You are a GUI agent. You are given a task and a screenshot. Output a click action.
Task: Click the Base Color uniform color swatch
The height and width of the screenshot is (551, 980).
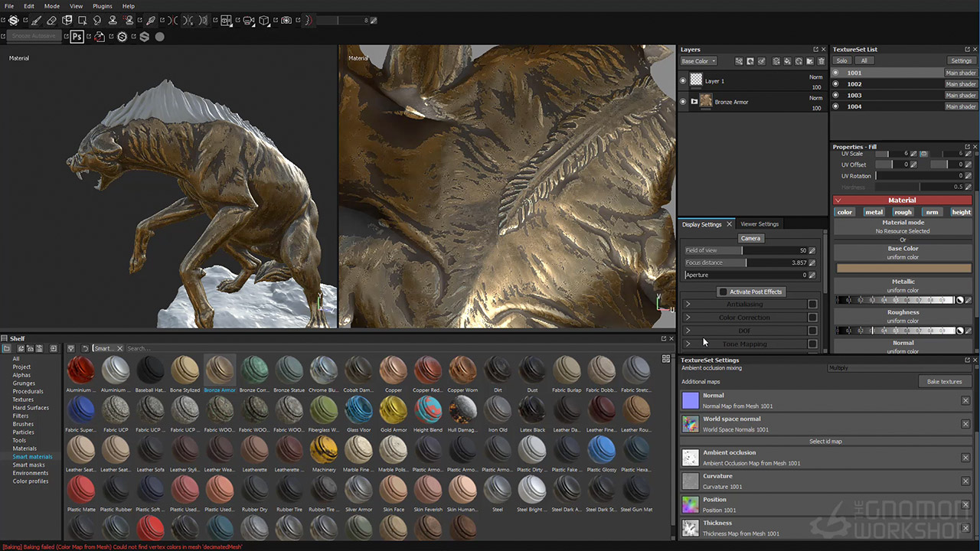[x=903, y=269]
